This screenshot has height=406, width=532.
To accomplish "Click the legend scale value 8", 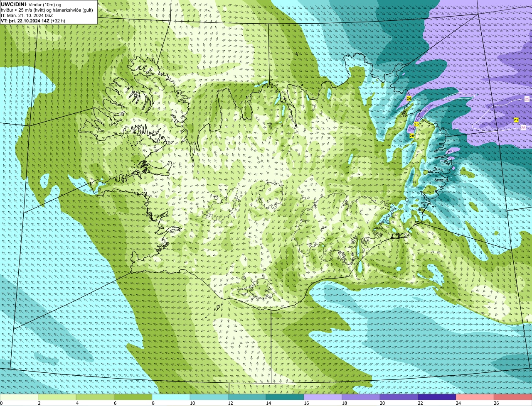I will click(153, 403).
